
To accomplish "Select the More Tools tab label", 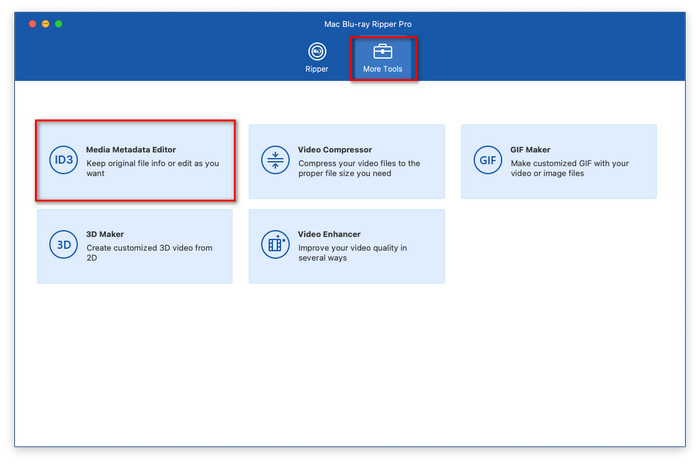I will pyautogui.click(x=384, y=69).
